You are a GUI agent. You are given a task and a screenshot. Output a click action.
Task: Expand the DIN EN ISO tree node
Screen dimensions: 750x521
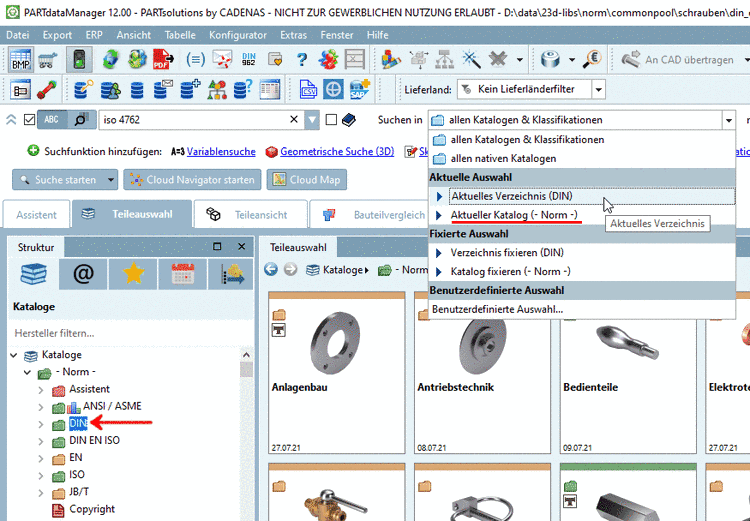[x=41, y=441]
